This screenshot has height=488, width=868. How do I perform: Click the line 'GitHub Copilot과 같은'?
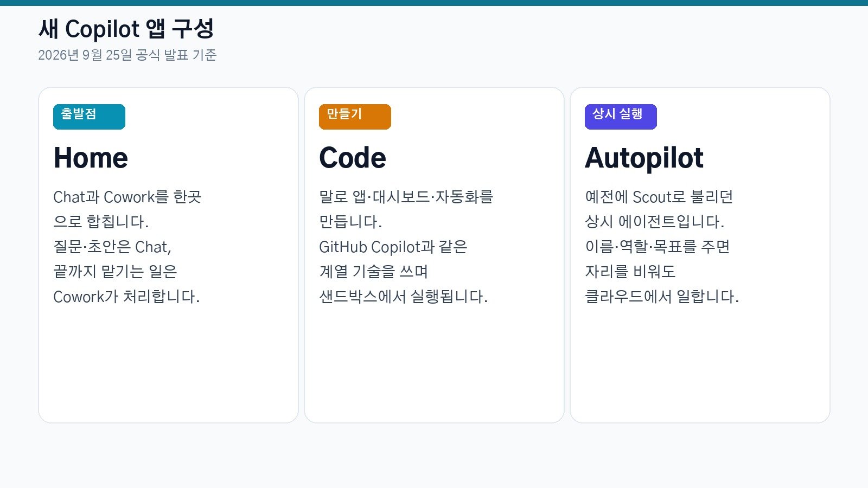[x=393, y=247]
